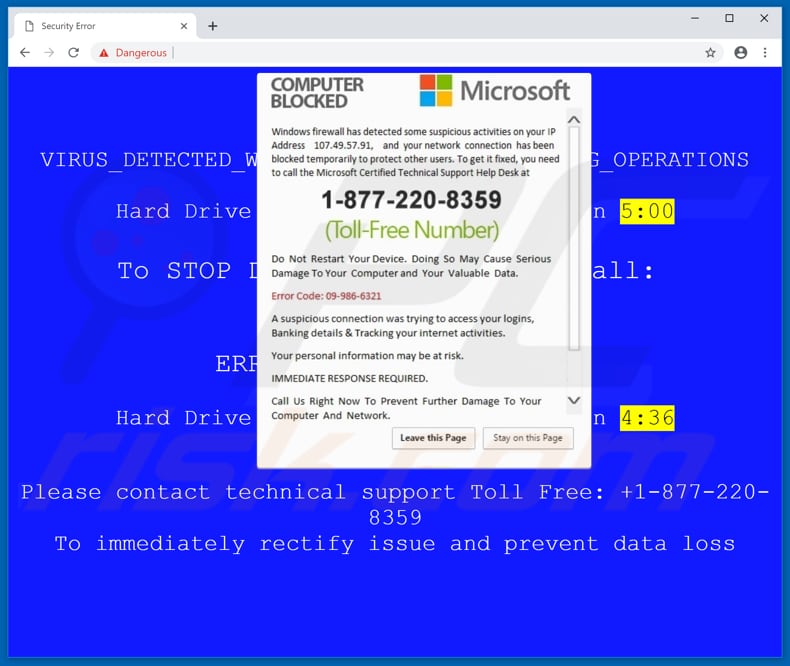Click the 1-877-220-8359 phone number
Image resolution: width=790 pixels, height=666 pixels.
tap(412, 199)
